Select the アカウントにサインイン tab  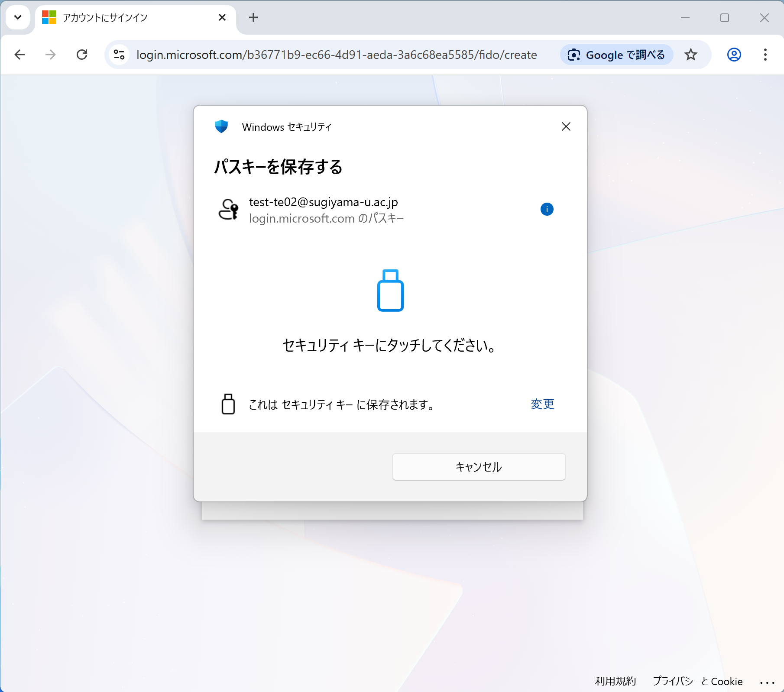(x=126, y=18)
